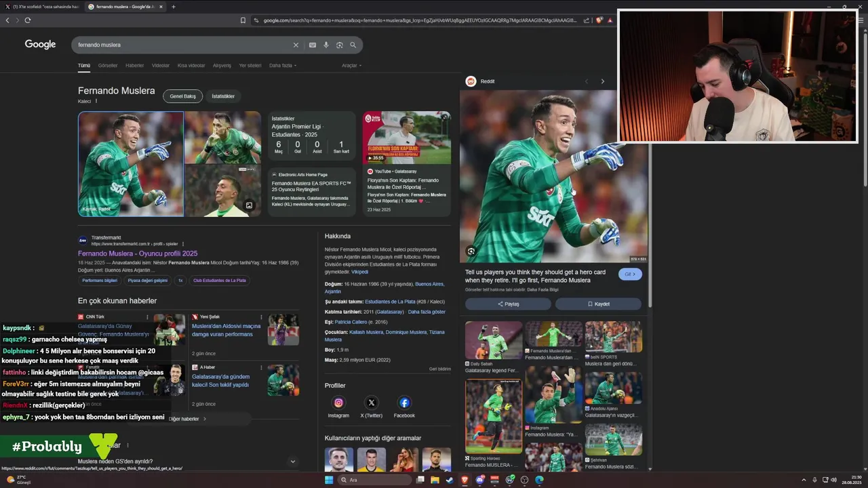
Task: Open three-dot menu of Transfermarkt result
Action: coord(183,244)
